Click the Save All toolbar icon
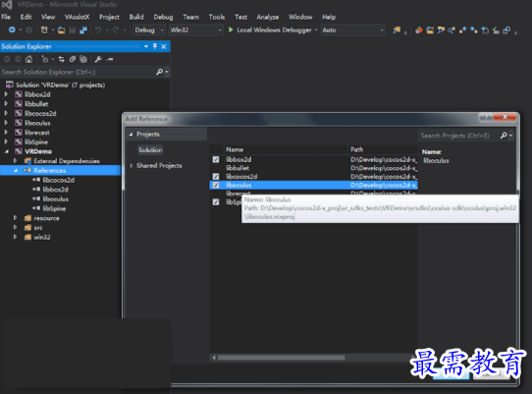This screenshot has height=394, width=532. 83,30
